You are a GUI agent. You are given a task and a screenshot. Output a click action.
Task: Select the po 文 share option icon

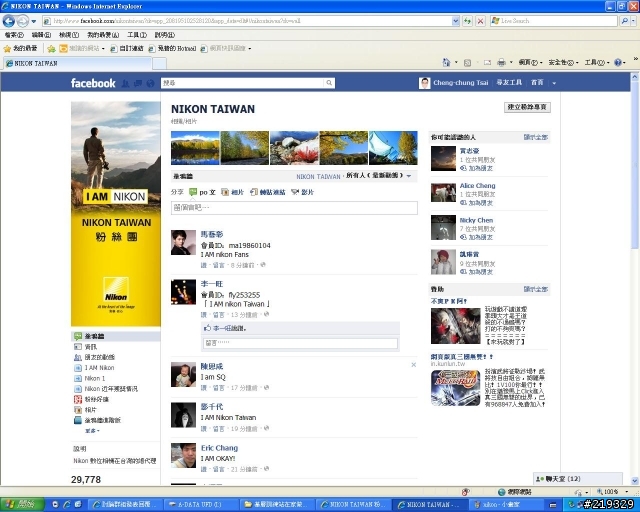coord(193,192)
